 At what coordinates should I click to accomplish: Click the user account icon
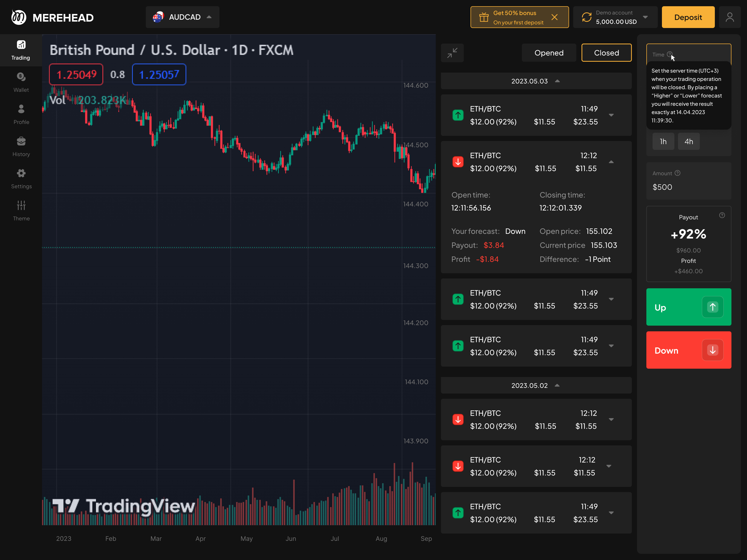(729, 17)
